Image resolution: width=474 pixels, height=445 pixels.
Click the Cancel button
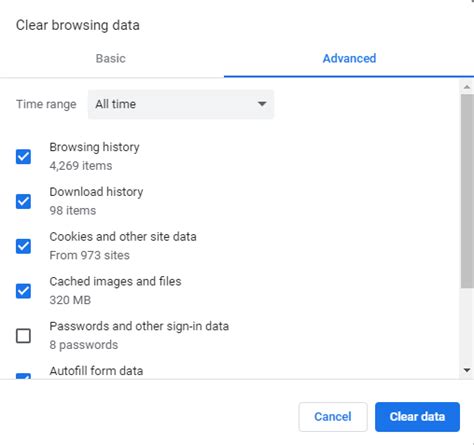pos(333,417)
